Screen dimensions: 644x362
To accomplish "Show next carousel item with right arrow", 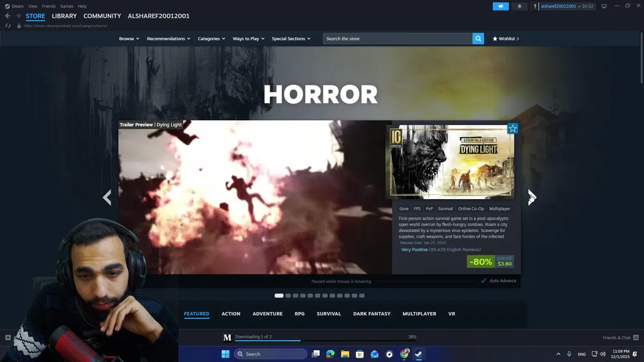I will 532,197.
